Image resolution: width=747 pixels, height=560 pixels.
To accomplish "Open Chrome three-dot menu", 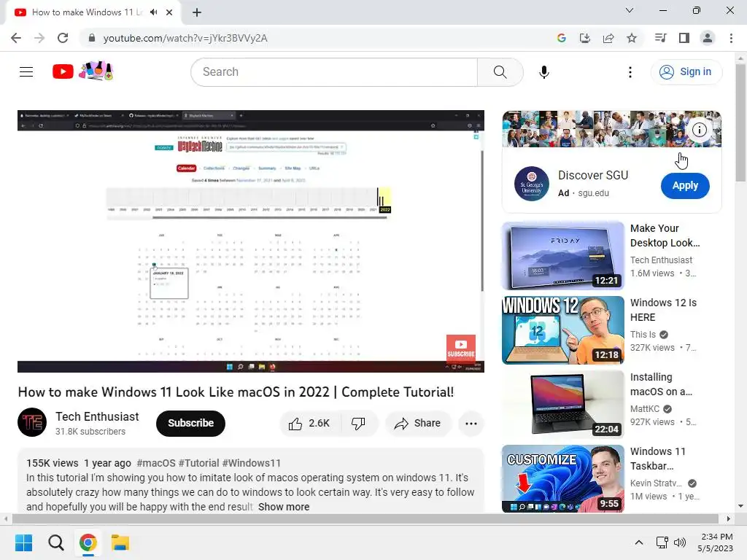I will click(x=731, y=38).
